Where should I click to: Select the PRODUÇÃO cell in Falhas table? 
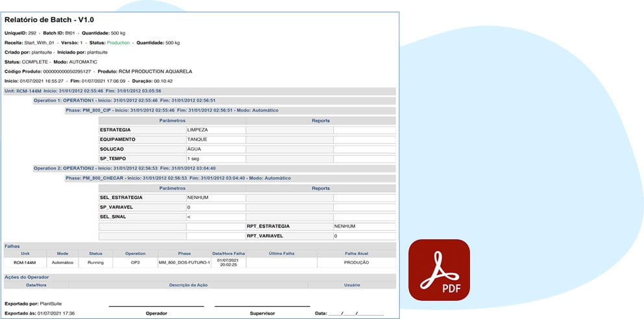pos(356,263)
